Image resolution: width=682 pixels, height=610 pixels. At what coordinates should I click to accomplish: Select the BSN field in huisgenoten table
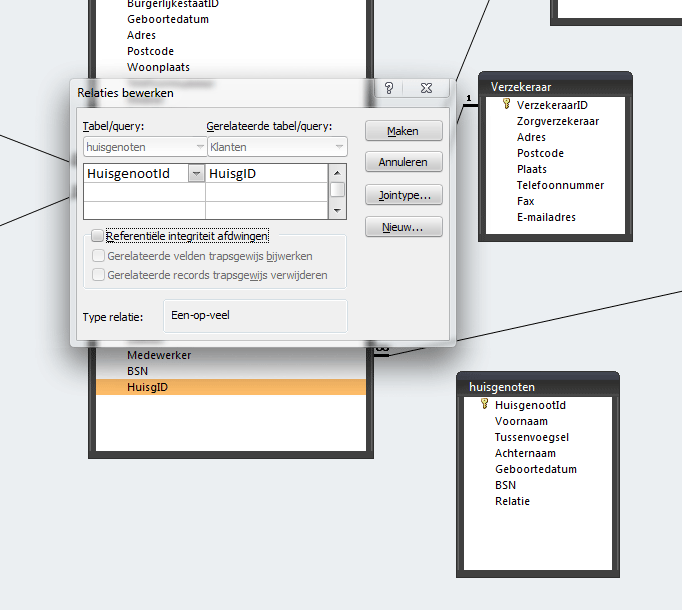(505, 485)
